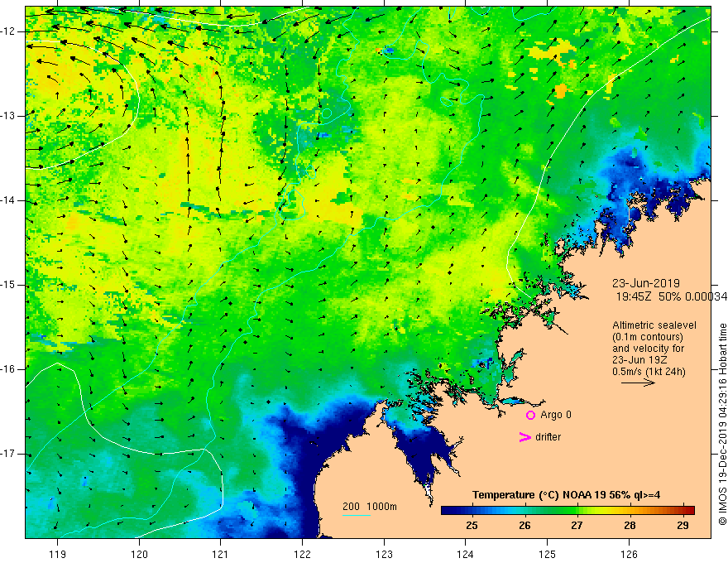The image size is (728, 563).
Task: Click the '0.5m/s (1kt 24h)' label
Action: 649,372
